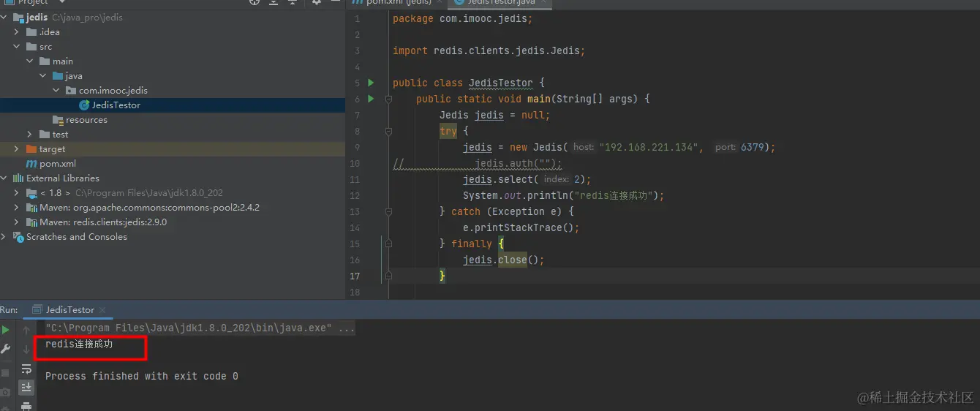
Task: Click the System.out.println statement
Action: pos(563,195)
